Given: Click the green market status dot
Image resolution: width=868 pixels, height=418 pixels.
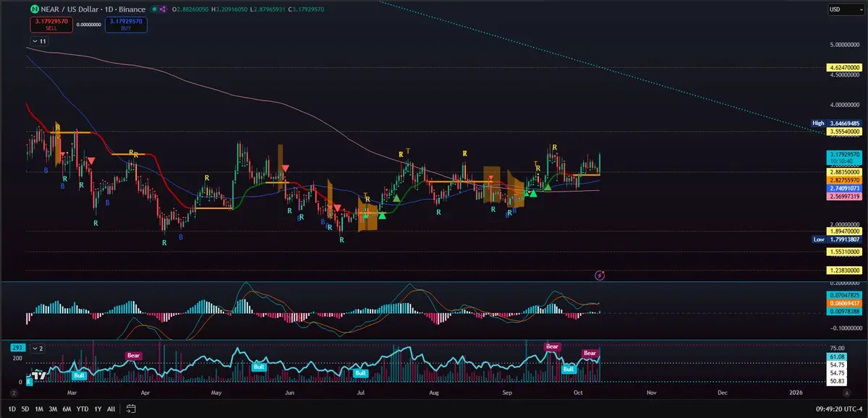Looking at the screenshot, I should 153,9.
